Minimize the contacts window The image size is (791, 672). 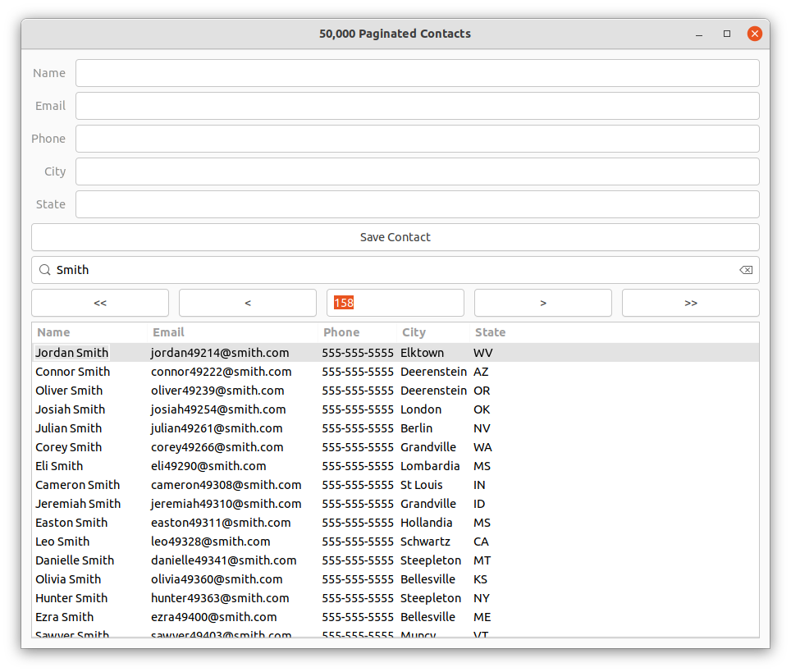pos(698,34)
